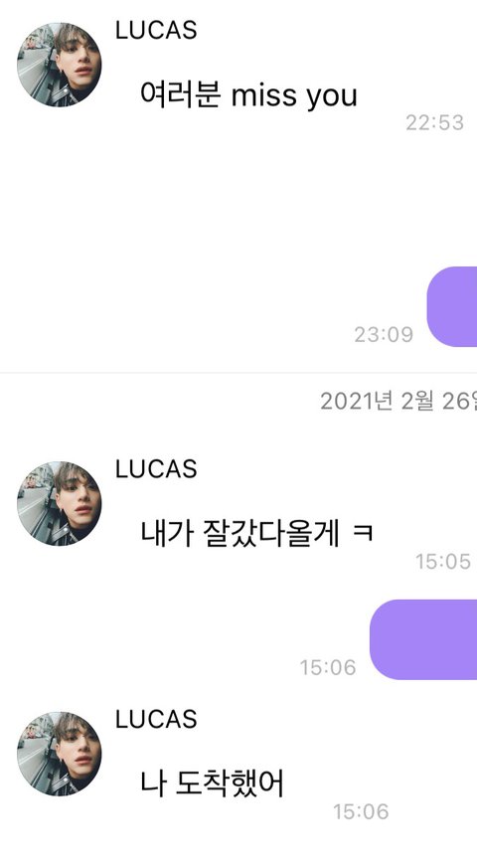The height and width of the screenshot is (868, 477).
Task: Click the 15:06 timestamp beside the purple bubble
Action: click(328, 667)
